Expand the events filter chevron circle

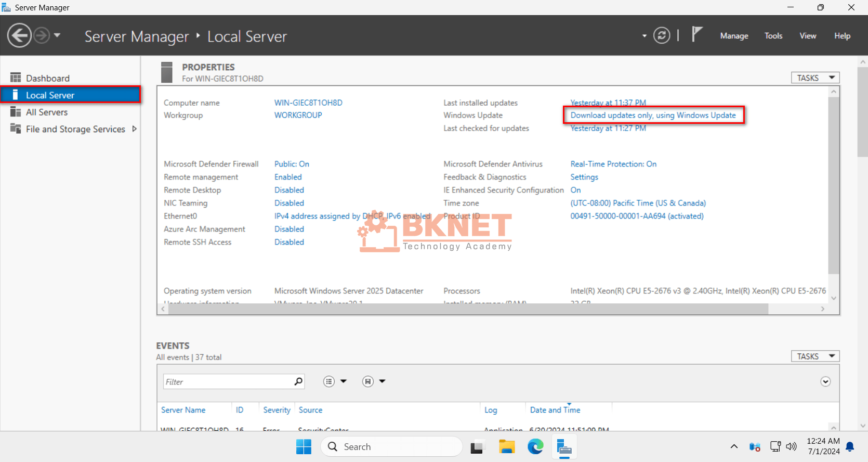pyautogui.click(x=825, y=381)
